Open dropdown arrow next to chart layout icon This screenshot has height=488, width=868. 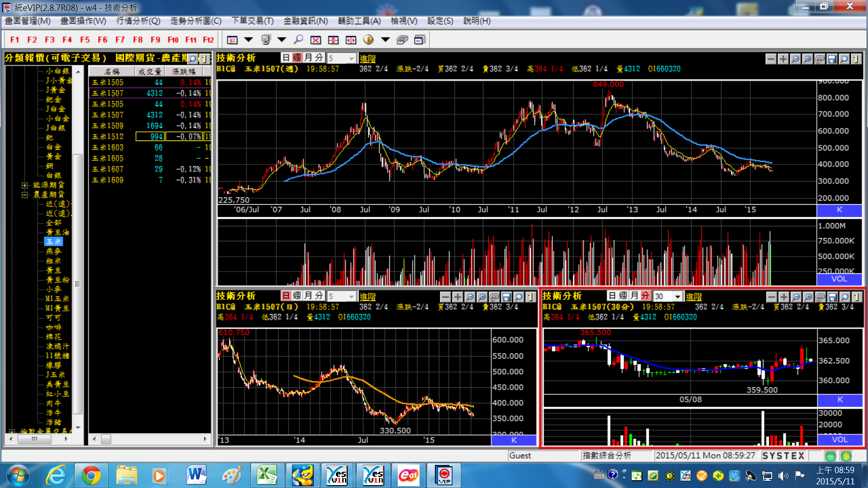[x=249, y=40]
